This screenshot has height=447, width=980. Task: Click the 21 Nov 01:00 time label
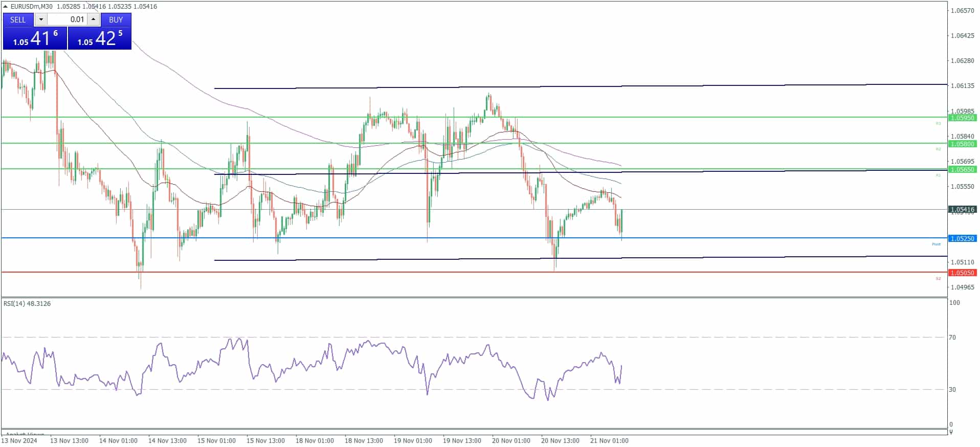pos(609,441)
